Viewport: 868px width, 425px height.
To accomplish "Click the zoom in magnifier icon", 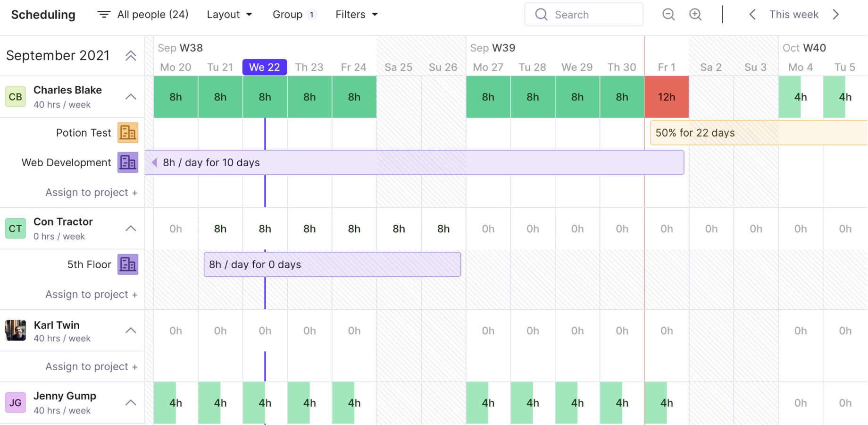I will coord(695,15).
